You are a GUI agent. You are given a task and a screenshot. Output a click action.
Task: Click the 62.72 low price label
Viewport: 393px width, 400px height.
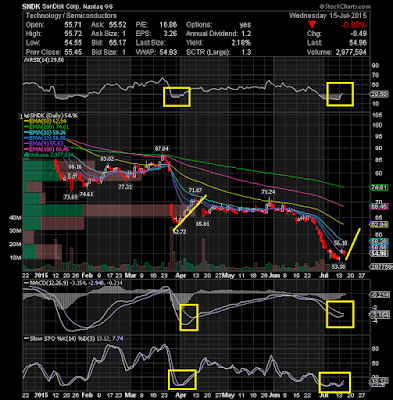point(179,232)
